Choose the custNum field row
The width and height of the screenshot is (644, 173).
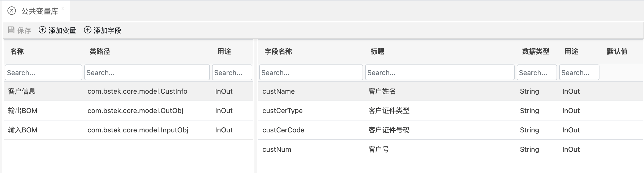277,149
